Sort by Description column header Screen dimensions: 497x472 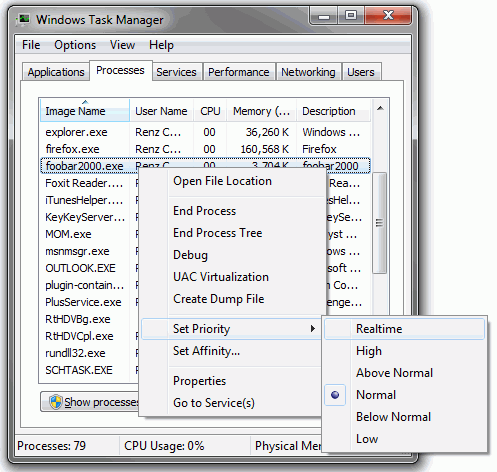333,111
